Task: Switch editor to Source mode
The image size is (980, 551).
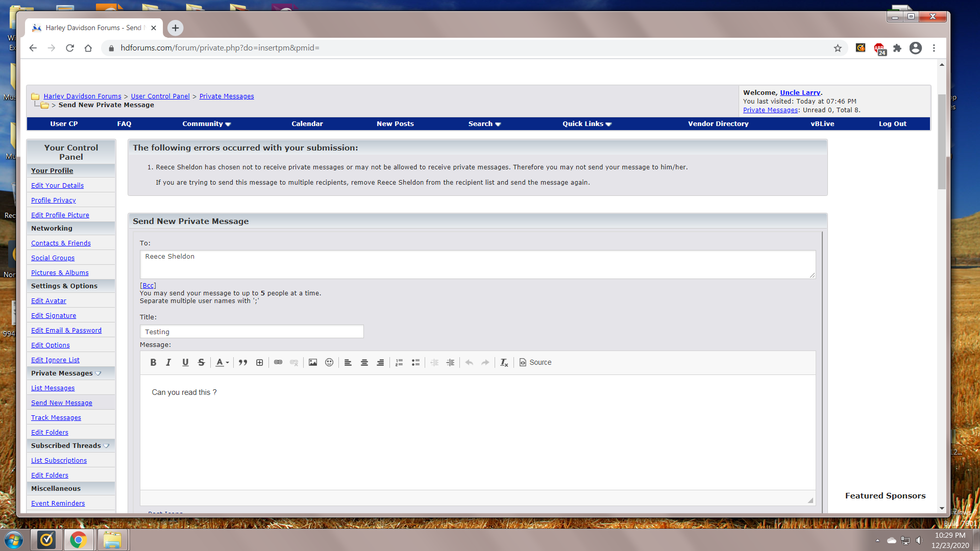Action: [x=535, y=362]
